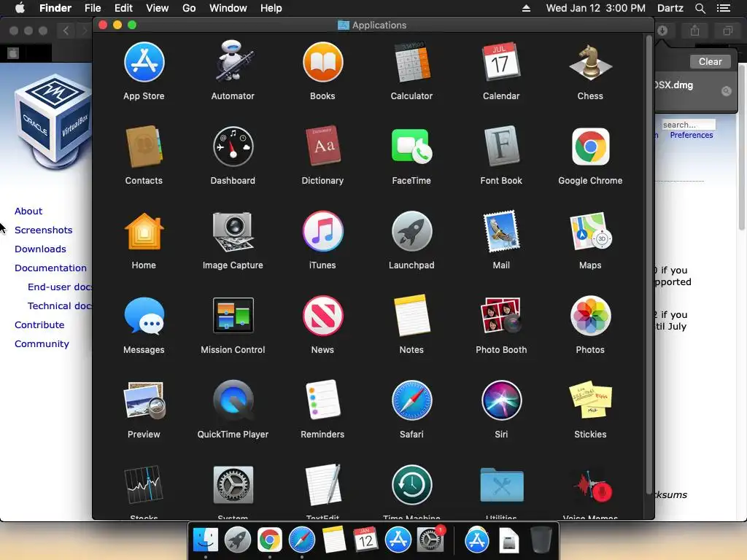747x560 pixels.
Task: Open the File menu
Action: pyautogui.click(x=93, y=8)
